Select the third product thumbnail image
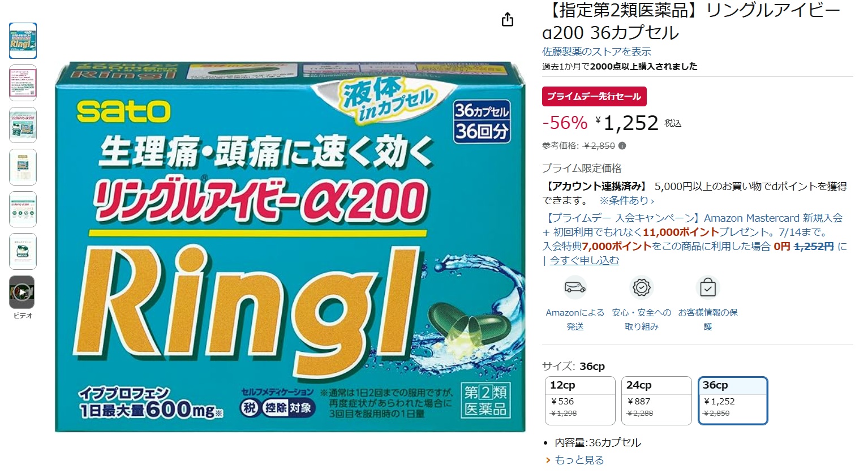 (x=23, y=125)
